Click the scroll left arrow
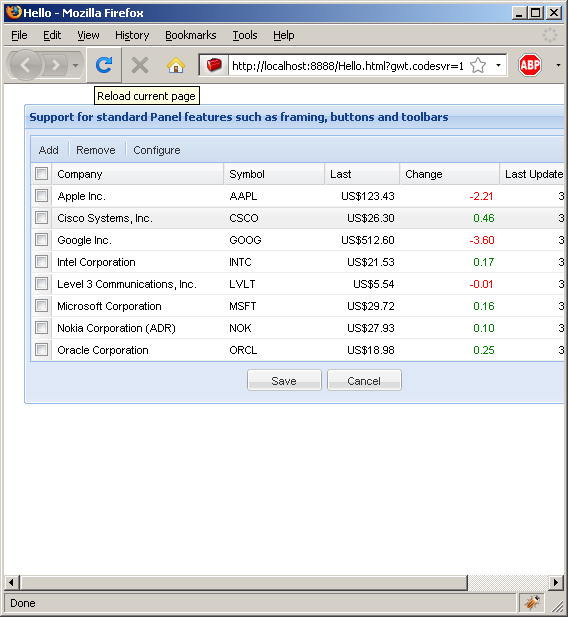The height and width of the screenshot is (617, 568). pyautogui.click(x=11, y=582)
